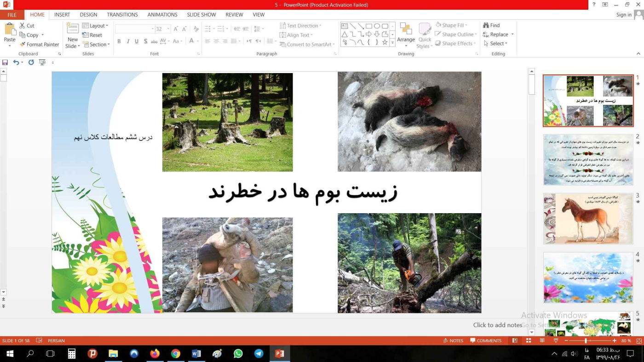Switch to the Design tab
The image size is (644, 362).
point(88,15)
